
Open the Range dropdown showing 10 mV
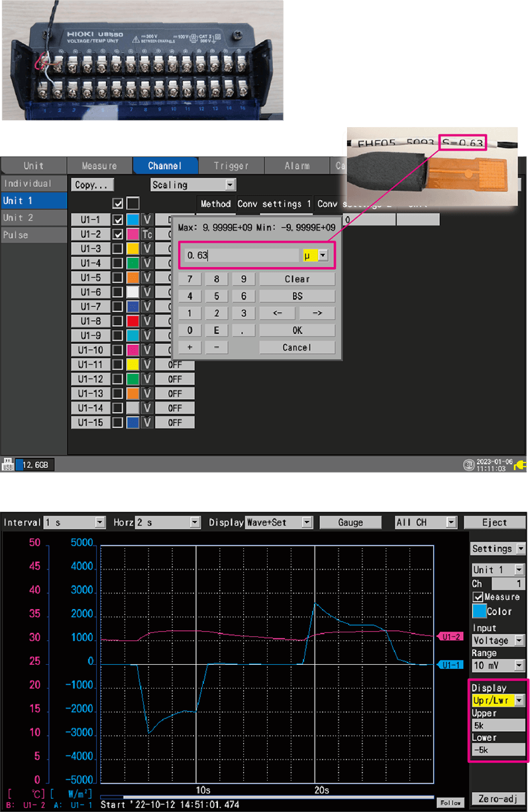(x=498, y=665)
